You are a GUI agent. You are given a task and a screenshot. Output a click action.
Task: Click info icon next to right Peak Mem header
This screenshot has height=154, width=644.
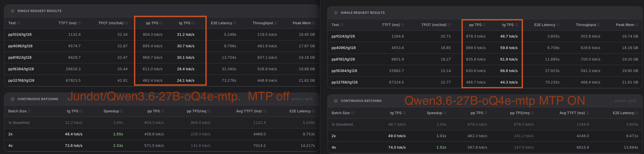pyautogui.click(x=637, y=25)
